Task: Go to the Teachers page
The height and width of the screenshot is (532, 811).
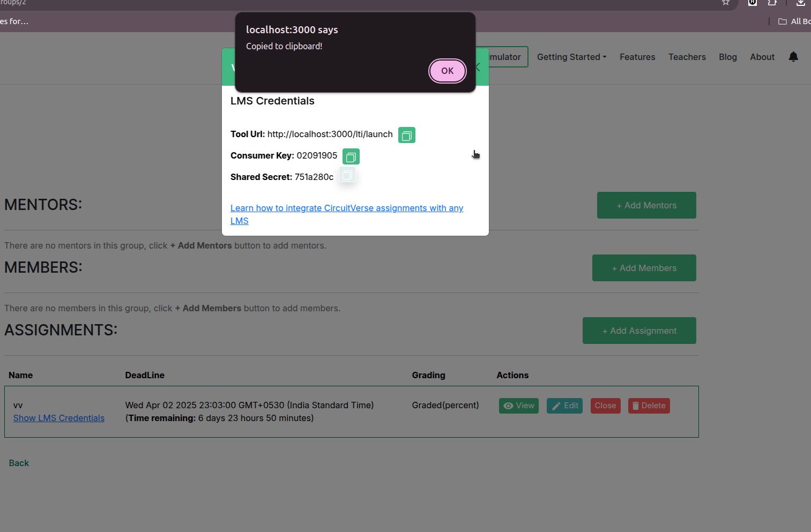Action: click(687, 57)
